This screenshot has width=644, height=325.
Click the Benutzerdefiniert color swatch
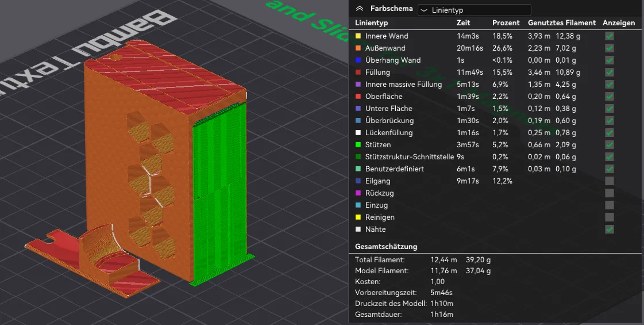[x=358, y=169]
